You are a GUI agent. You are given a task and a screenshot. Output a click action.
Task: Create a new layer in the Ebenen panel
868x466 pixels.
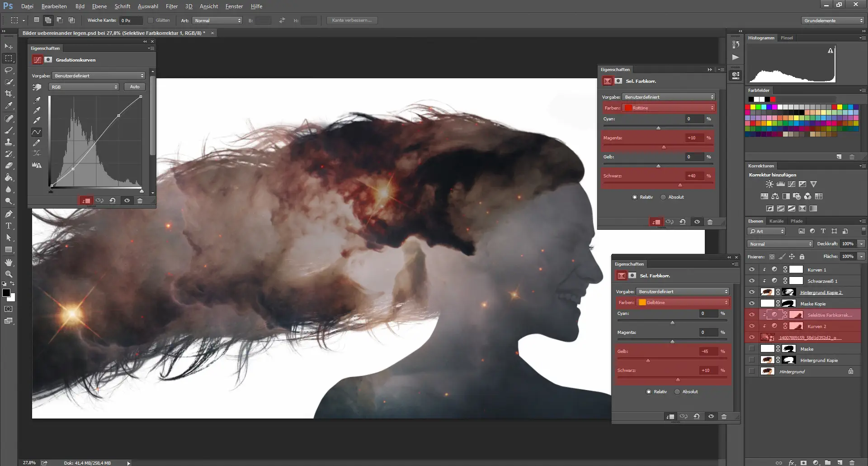coord(840,462)
